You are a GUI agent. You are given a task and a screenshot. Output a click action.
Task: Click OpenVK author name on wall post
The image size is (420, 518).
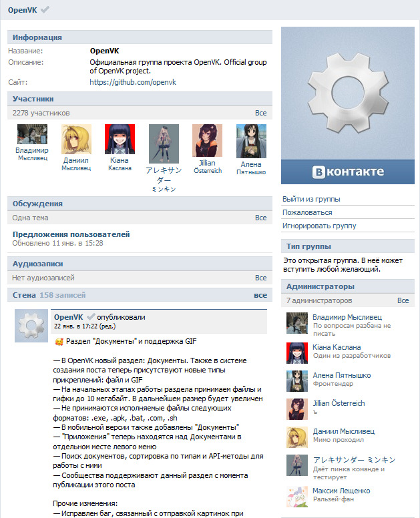[x=68, y=317]
